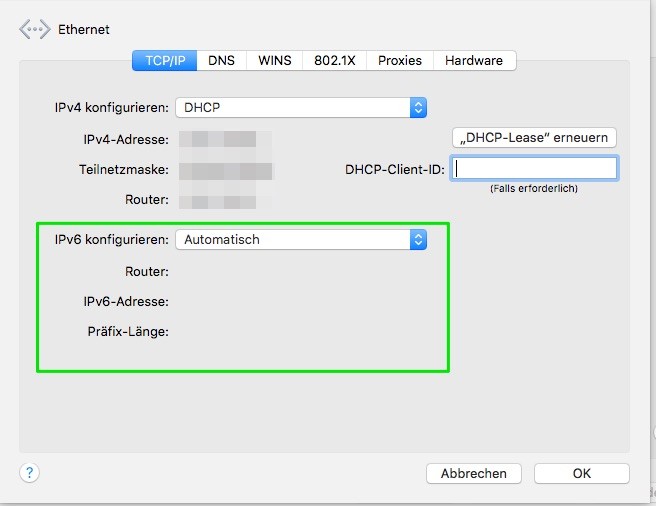
Task: Switch to the TCP/IP tab
Action: tap(165, 61)
